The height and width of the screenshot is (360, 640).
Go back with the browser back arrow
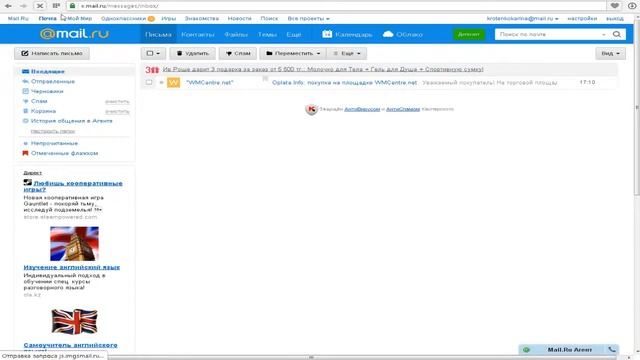8,6
